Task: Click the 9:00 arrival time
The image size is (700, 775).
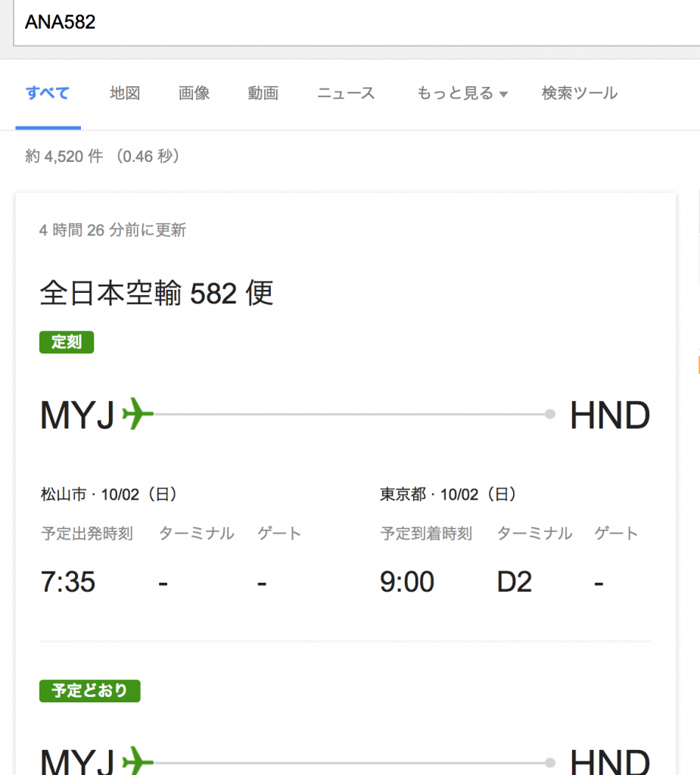Action: [x=407, y=582]
